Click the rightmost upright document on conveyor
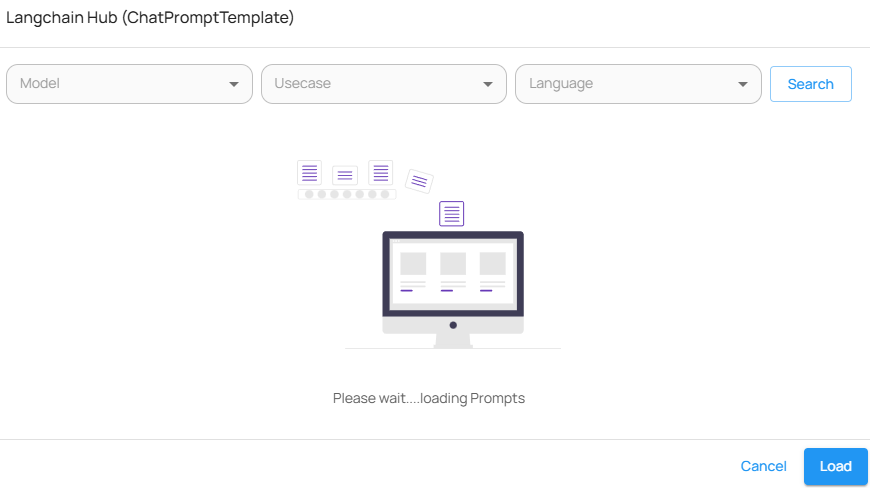Image resolution: width=870 pixels, height=488 pixels. point(380,172)
